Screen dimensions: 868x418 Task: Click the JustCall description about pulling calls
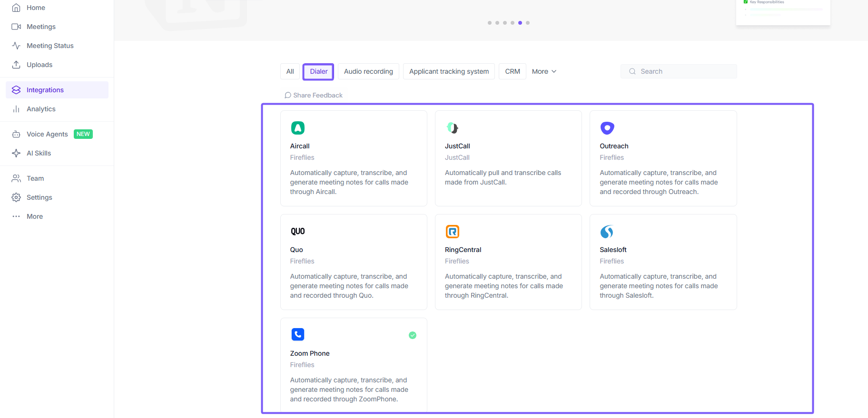[x=503, y=177]
